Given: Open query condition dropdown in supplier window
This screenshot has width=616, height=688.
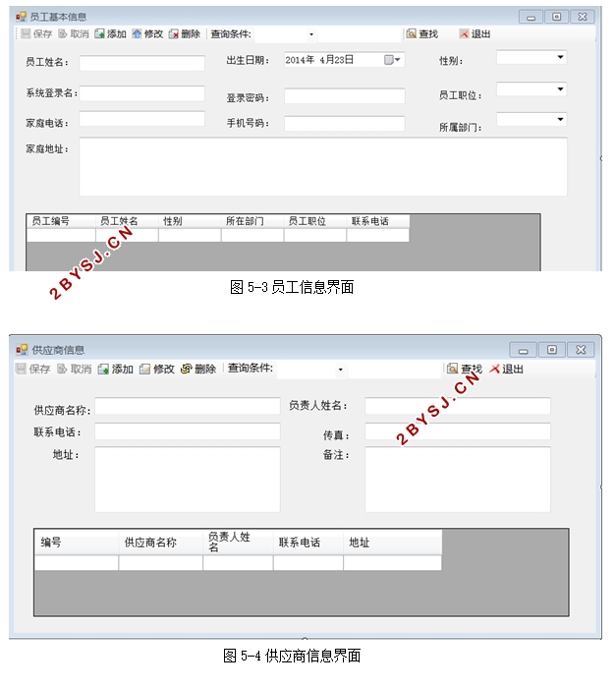Looking at the screenshot, I should pyautogui.click(x=341, y=370).
